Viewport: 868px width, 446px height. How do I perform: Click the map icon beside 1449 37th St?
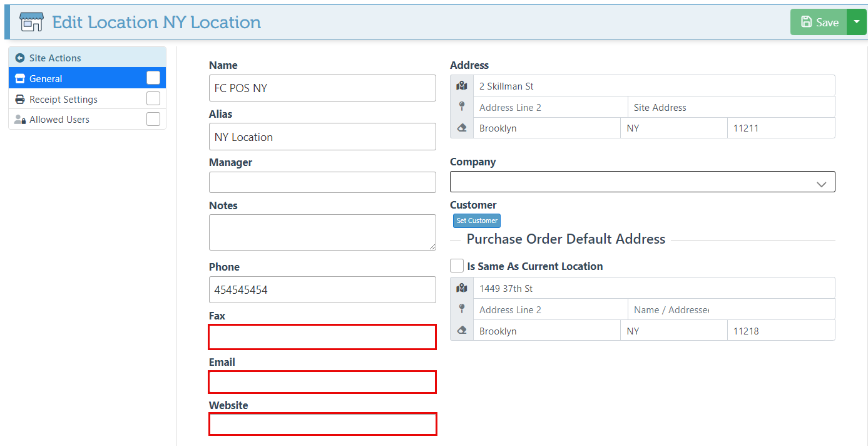(462, 288)
